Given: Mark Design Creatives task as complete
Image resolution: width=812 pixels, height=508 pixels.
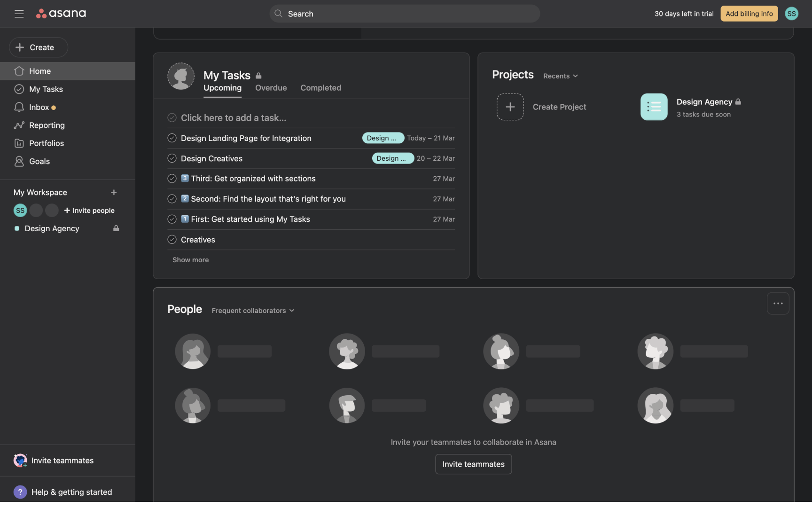Looking at the screenshot, I should (x=172, y=158).
